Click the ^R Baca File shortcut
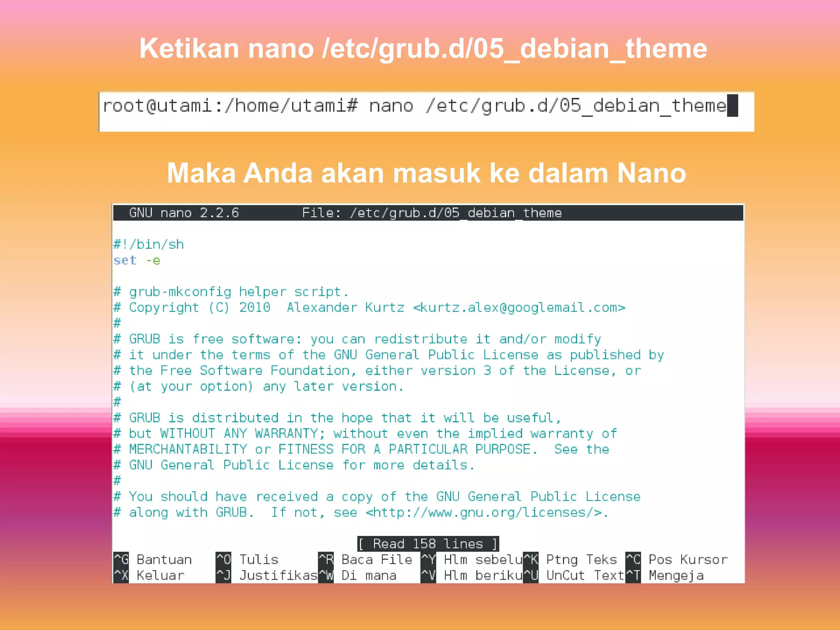 pos(365,559)
